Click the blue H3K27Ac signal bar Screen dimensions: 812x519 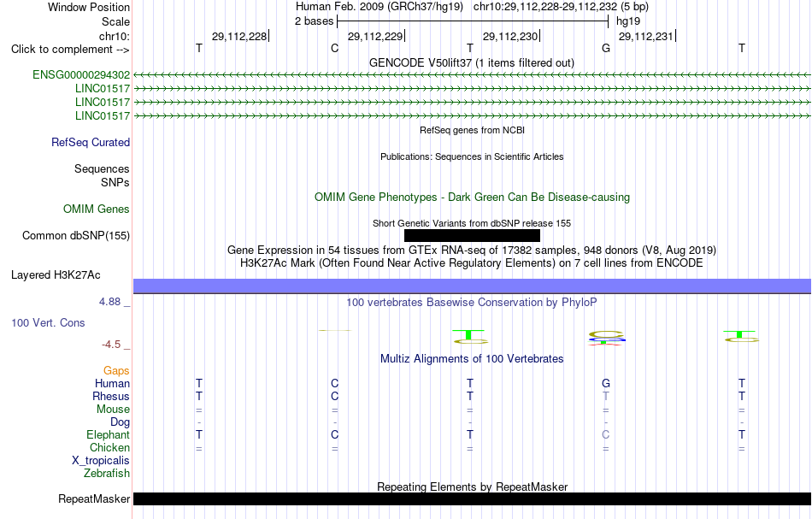pos(472,286)
